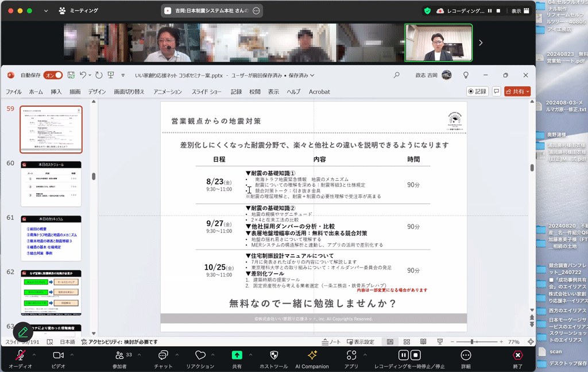588x372 pixels.
Task: Click the PowerPoint 記録 button
Action: [477, 91]
